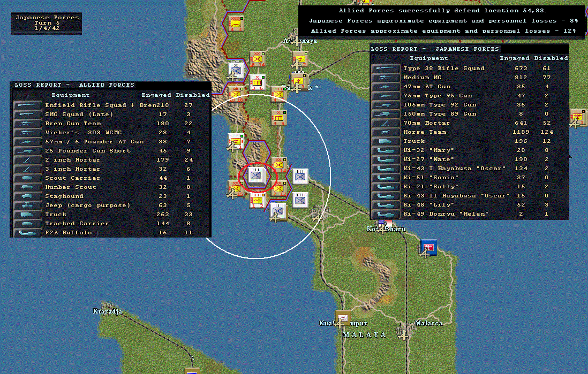
Task: Click the Japanese Forces Turn 5 info panel
Action: click(x=47, y=23)
